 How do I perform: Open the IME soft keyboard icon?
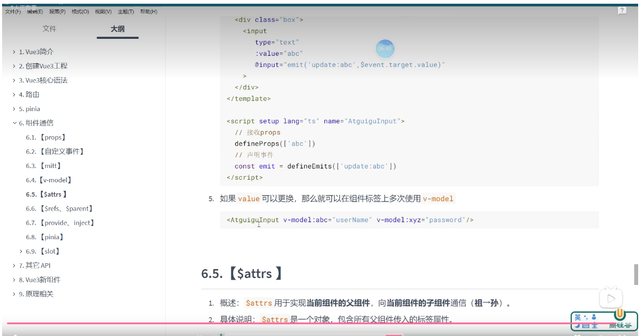point(586,325)
